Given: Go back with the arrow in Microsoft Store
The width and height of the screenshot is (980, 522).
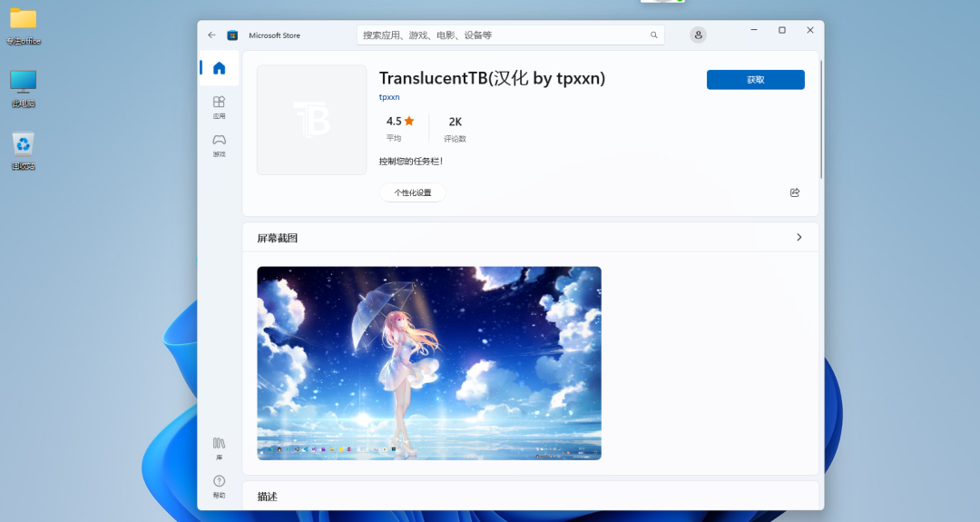Looking at the screenshot, I should coord(211,35).
